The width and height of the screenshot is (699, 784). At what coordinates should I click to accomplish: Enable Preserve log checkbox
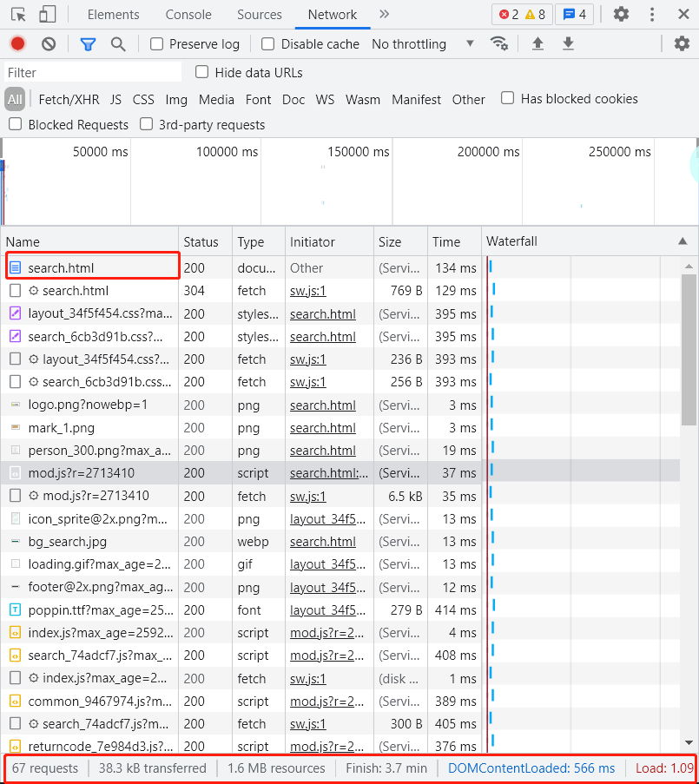click(x=156, y=44)
